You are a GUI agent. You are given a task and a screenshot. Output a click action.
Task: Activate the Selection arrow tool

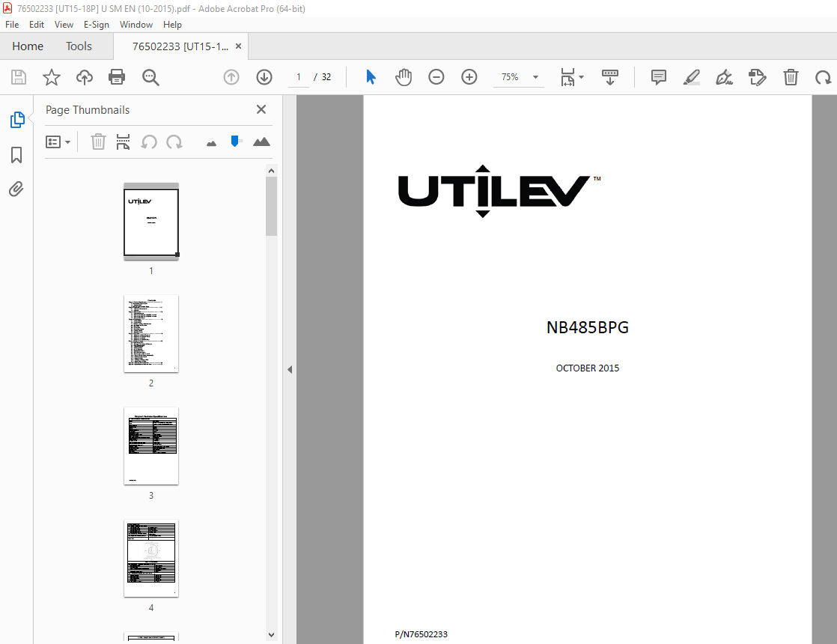(x=371, y=77)
